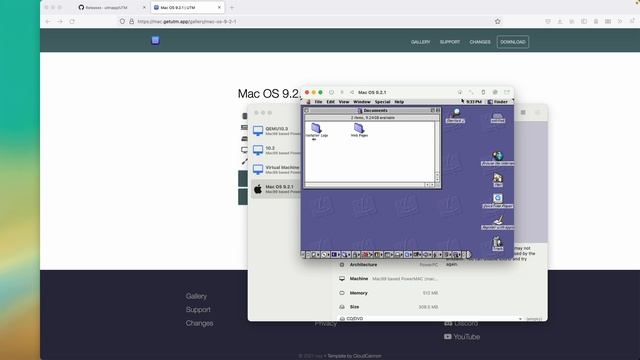The height and width of the screenshot is (360, 640).
Task: Open the Edit menu in Mac OS 9
Action: [x=331, y=102]
